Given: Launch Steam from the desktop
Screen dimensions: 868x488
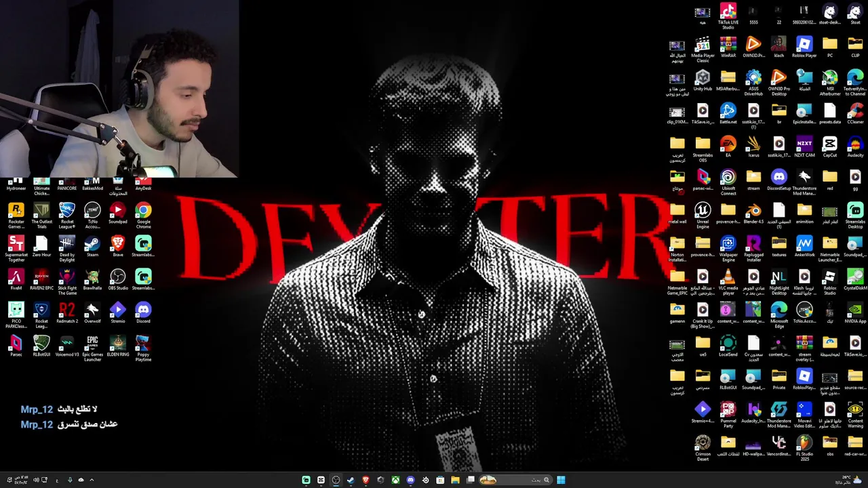Looking at the screenshot, I should pos(92,245).
